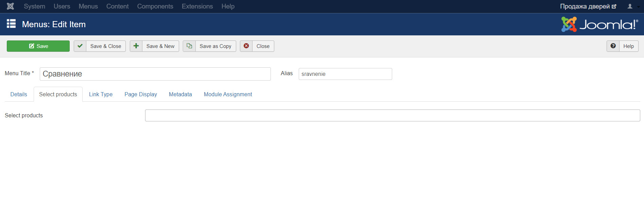
Task: Click the Joomla! logo on the right
Action: [600, 24]
